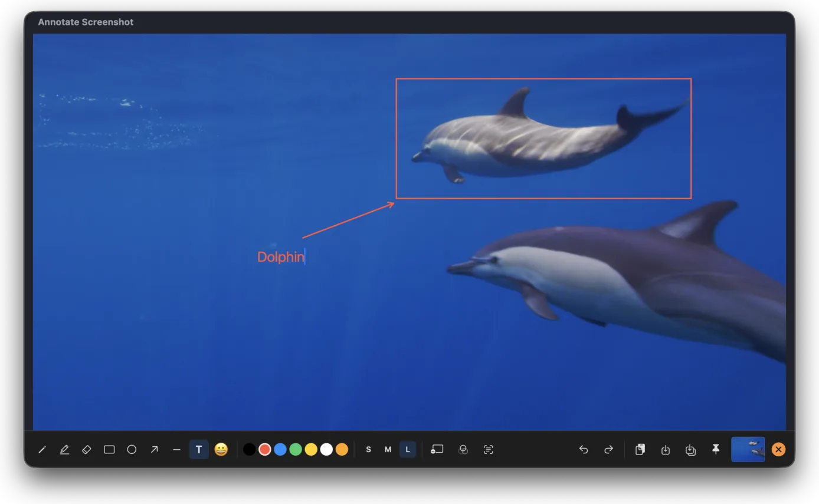Open the emoji sticker tool
The image size is (819, 504).
(221, 450)
